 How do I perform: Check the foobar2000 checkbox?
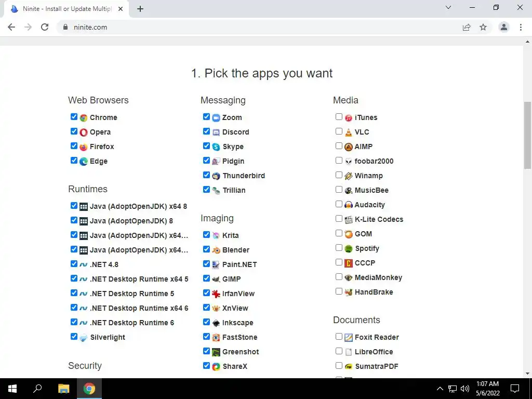(x=339, y=160)
